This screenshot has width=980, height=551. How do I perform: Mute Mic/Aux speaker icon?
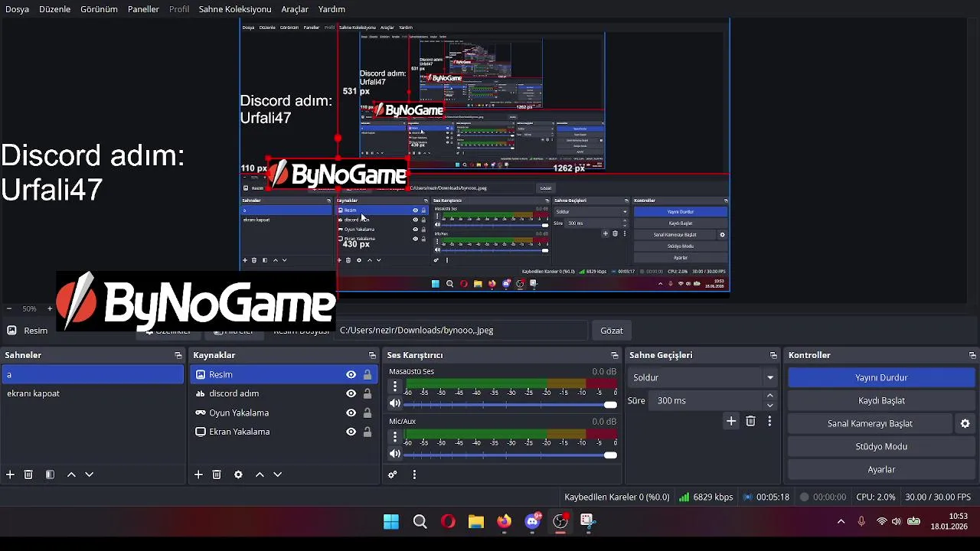395,455
